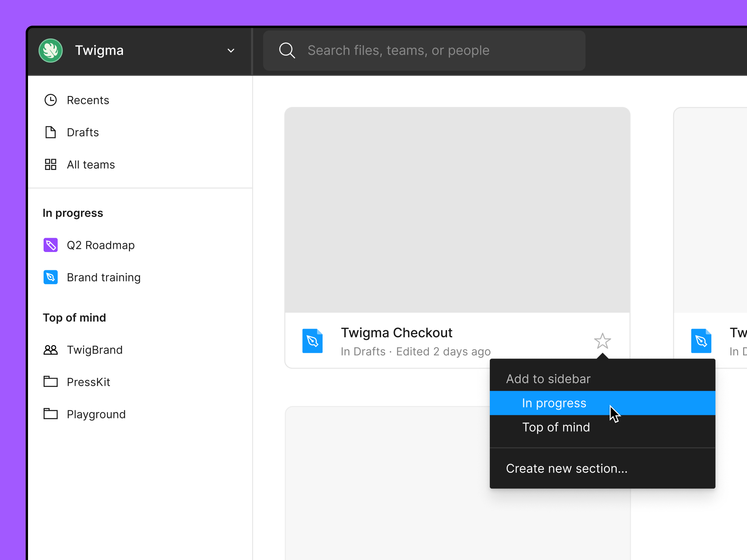The image size is (747, 560).
Task: Click the In progress section header
Action: (x=73, y=213)
